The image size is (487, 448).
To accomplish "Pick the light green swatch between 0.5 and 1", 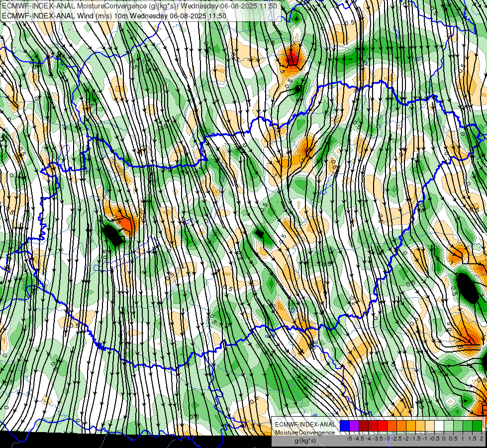I will tap(458, 426).
